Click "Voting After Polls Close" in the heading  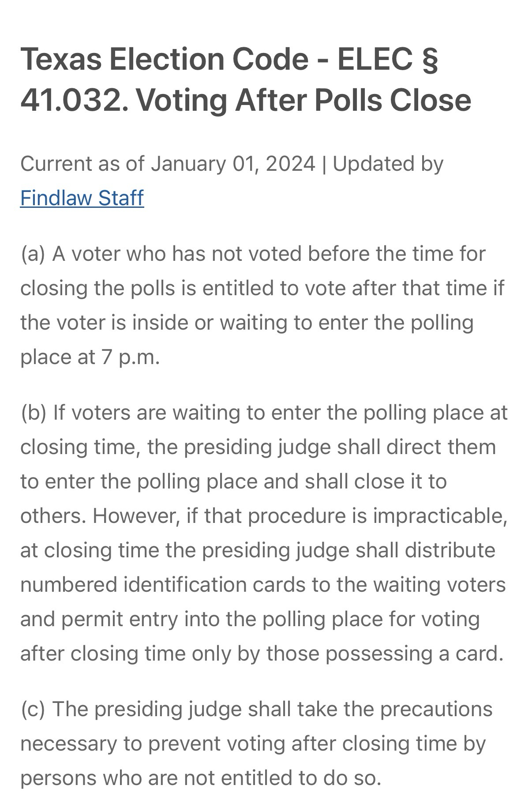[x=303, y=100]
